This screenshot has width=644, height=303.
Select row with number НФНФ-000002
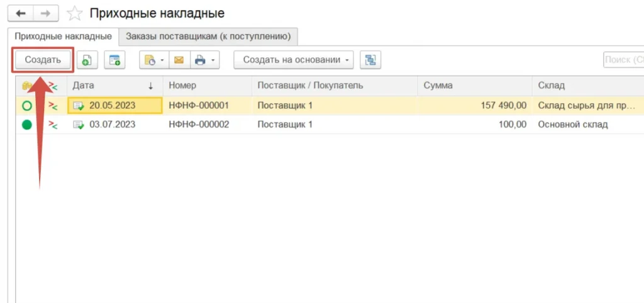pos(199,124)
